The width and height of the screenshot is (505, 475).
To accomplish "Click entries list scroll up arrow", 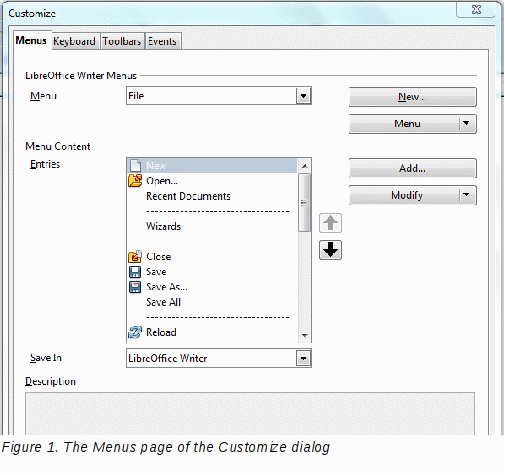I will [x=304, y=166].
